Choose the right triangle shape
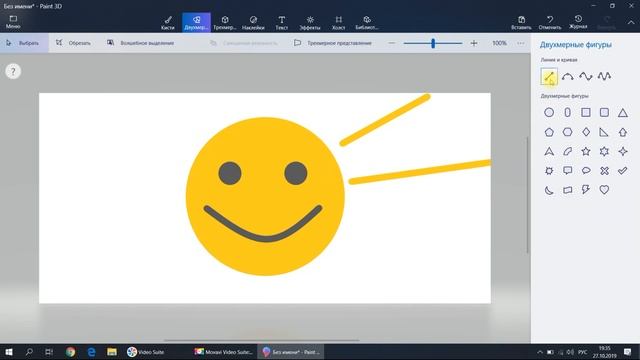The height and width of the screenshot is (360, 640). [604, 132]
